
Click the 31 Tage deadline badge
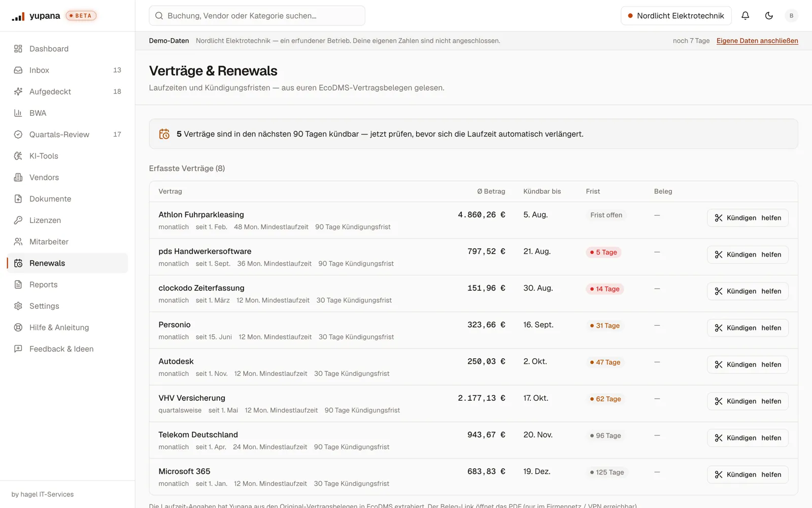[605, 326]
